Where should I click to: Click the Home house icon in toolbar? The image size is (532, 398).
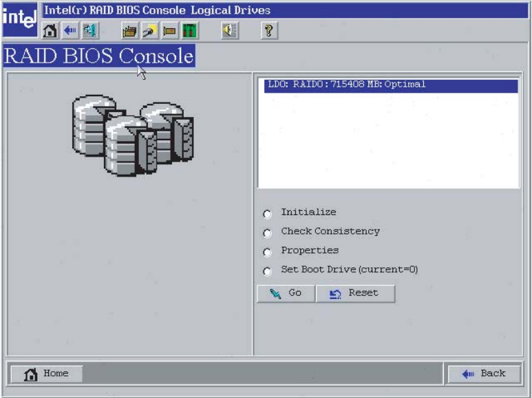[50, 31]
